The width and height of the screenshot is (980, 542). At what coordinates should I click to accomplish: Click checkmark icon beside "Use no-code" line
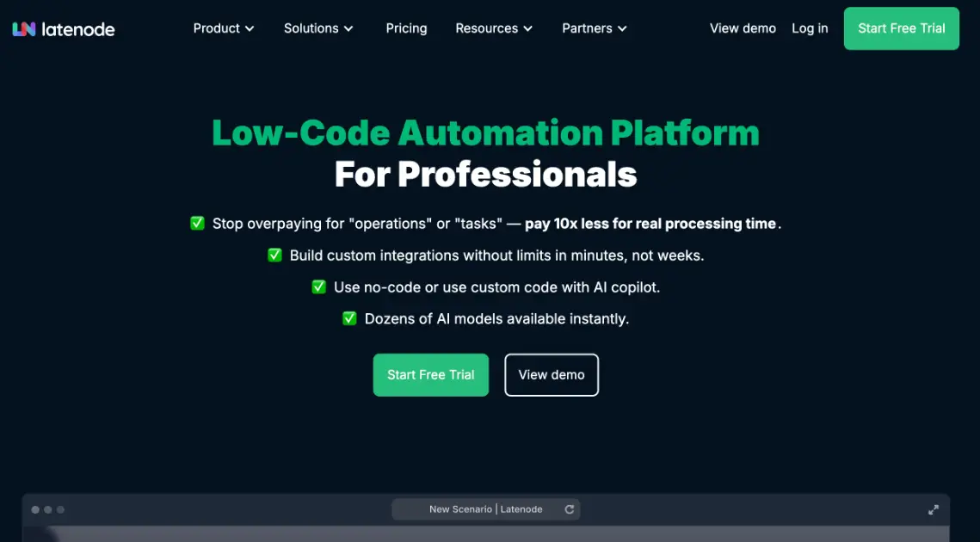319,287
